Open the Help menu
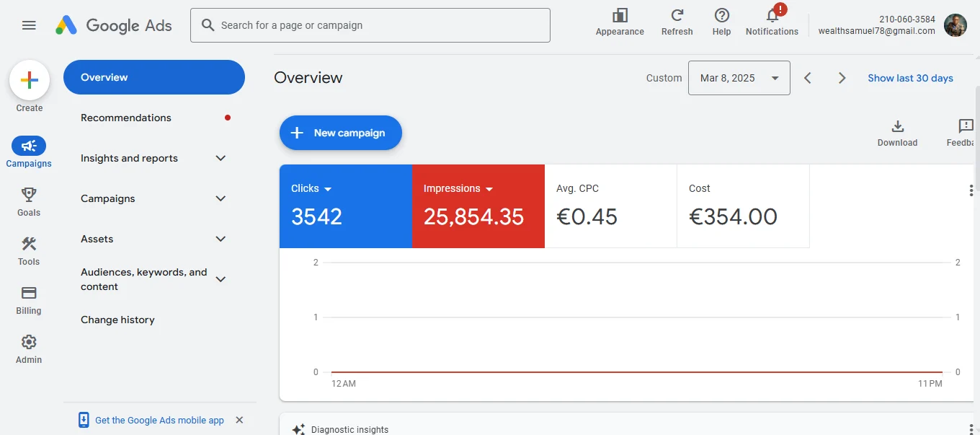 721,22
